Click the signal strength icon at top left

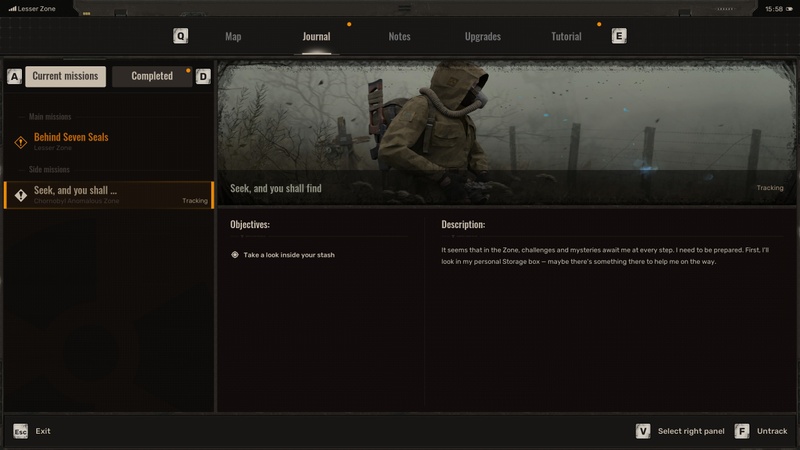tap(12, 9)
